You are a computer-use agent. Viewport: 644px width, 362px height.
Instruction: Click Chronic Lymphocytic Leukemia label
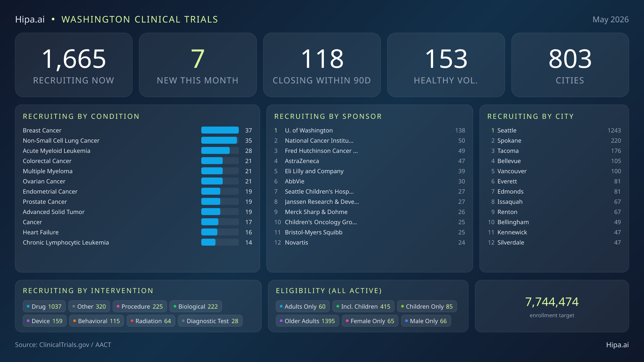coord(66,242)
